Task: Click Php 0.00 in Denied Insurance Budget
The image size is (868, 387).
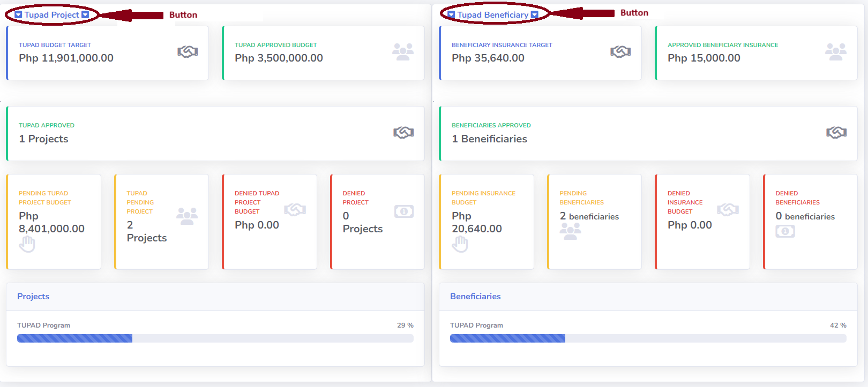Action: point(690,225)
